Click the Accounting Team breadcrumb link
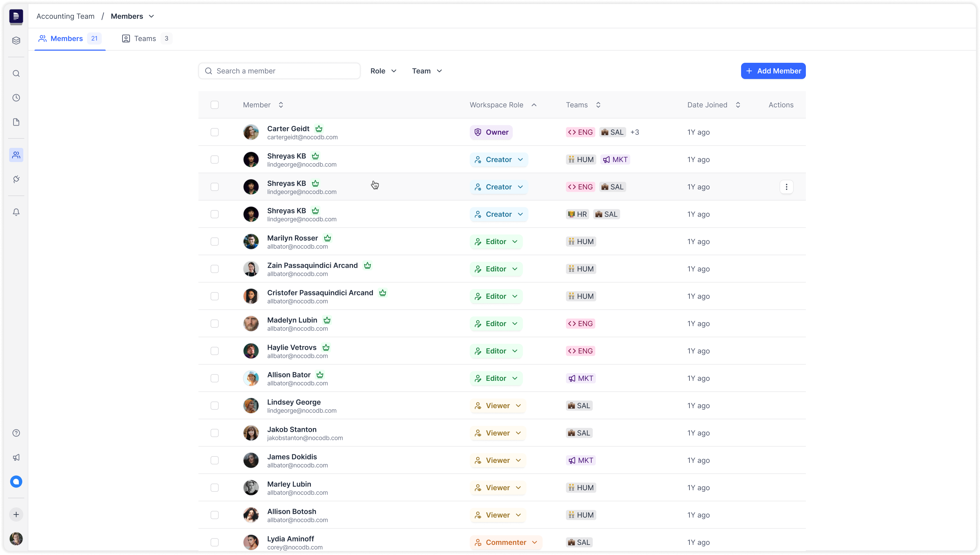 (65, 16)
